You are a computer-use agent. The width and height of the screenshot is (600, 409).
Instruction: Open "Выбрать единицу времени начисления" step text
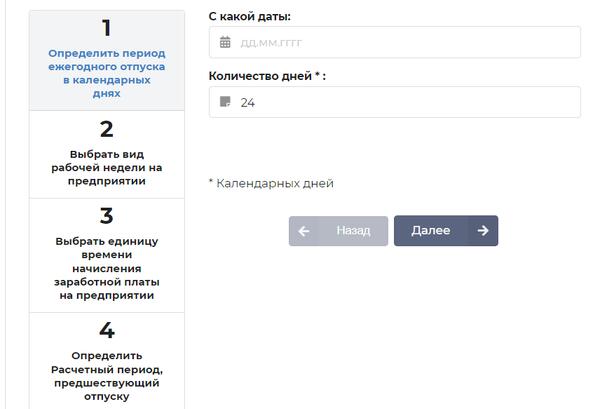(107, 268)
